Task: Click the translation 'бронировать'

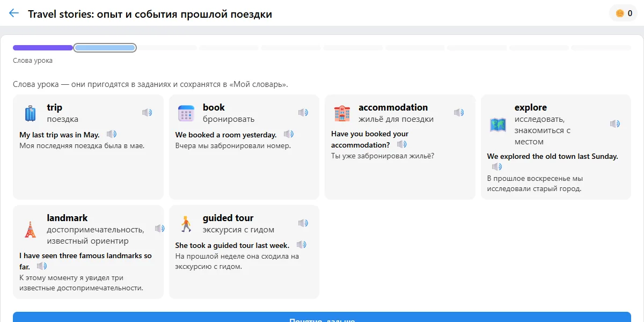Action: (x=229, y=119)
